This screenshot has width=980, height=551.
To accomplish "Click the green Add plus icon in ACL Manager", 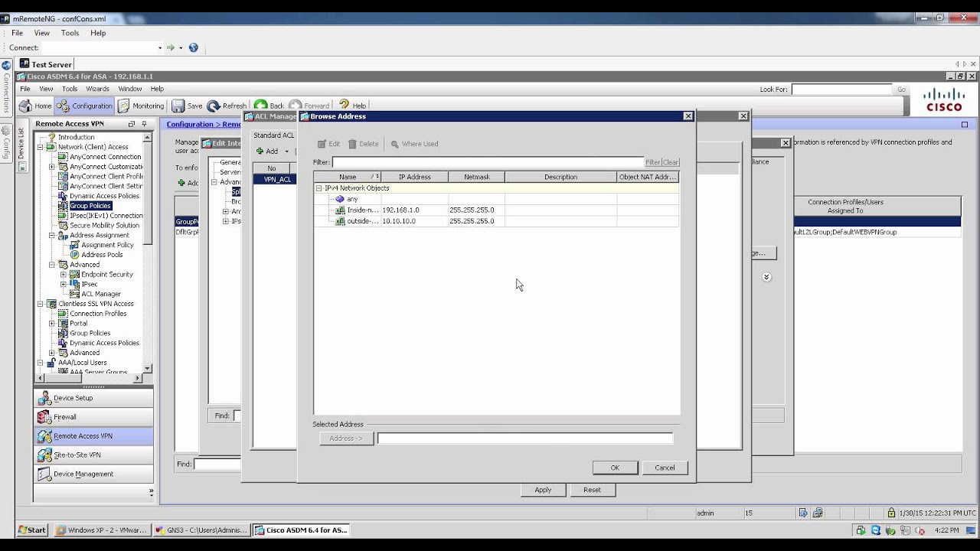I will 260,152.
